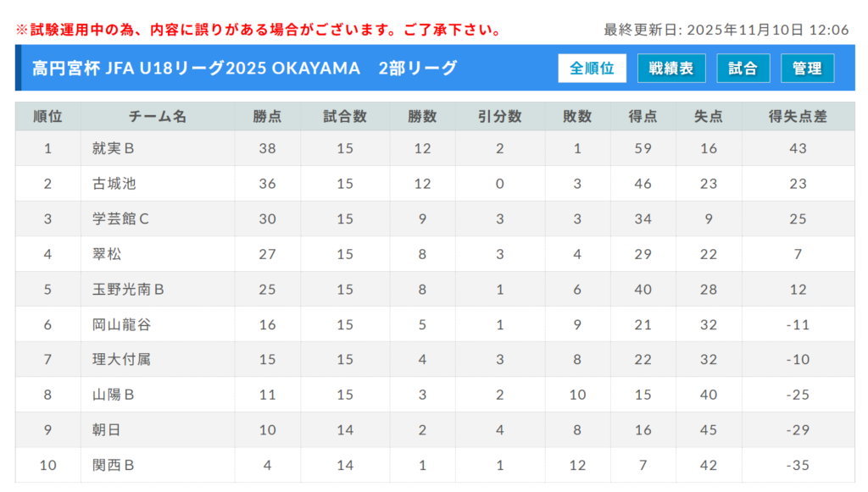Select team name 古城池
The image size is (868, 492).
pyautogui.click(x=114, y=184)
